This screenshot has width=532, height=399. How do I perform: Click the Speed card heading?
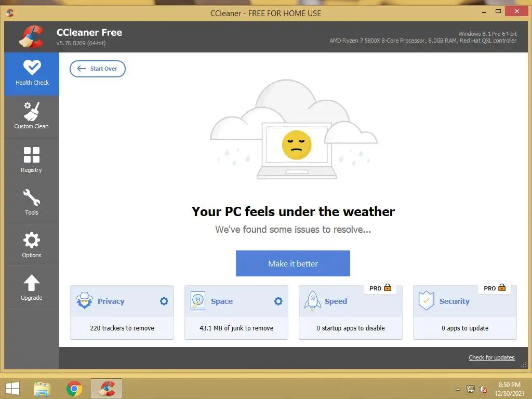point(336,301)
